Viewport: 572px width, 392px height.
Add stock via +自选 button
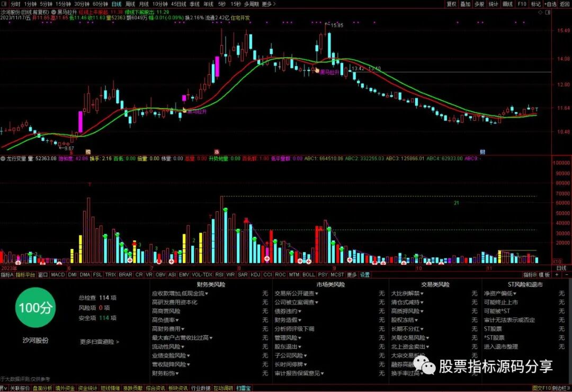[550, 4]
